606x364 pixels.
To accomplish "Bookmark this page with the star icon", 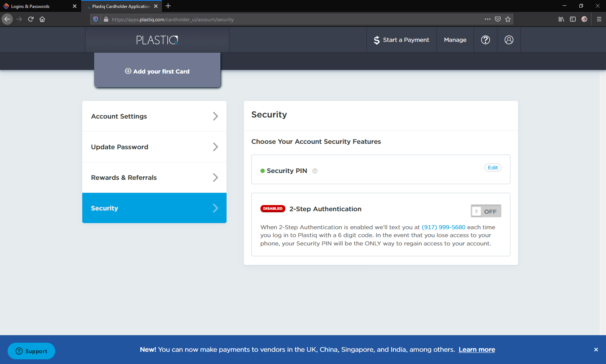I will point(508,19).
